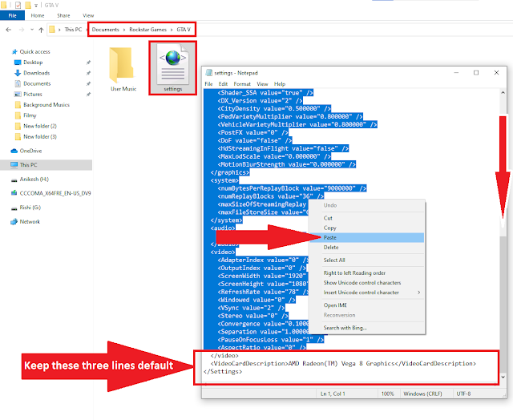The height and width of the screenshot is (420, 513).
Task: Choose Select All from context menu
Action: 366,260
